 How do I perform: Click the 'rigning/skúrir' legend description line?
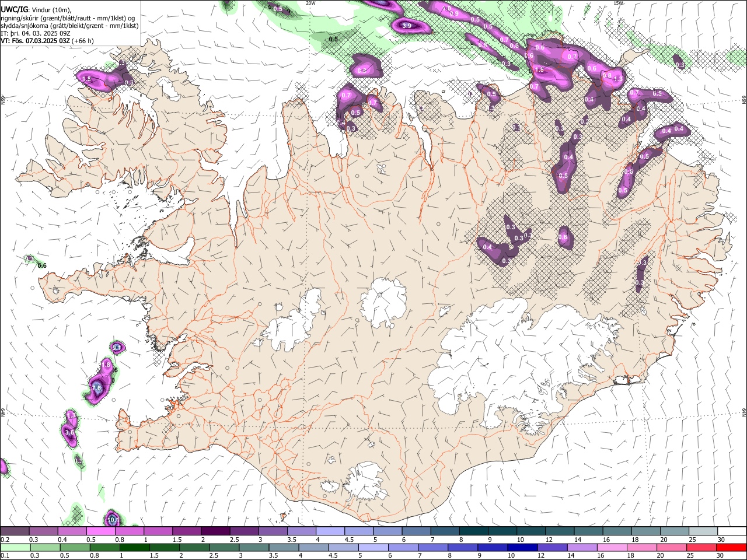coord(69,18)
